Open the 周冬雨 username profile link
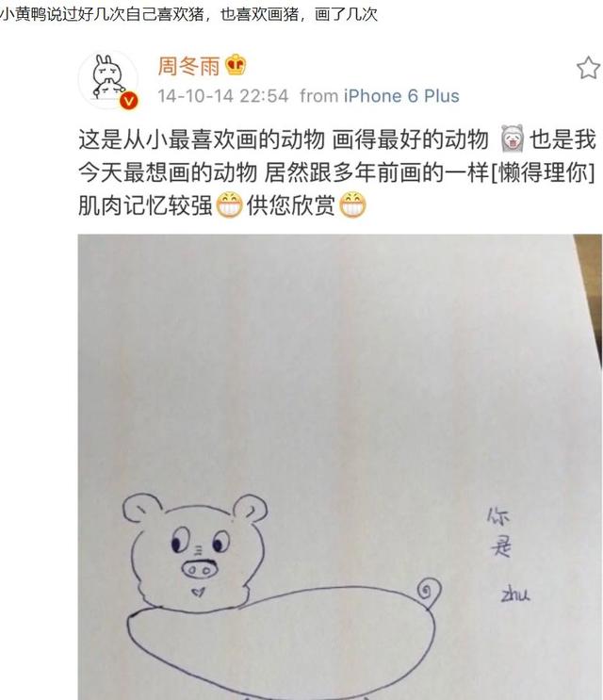The height and width of the screenshot is (700, 603). point(188,66)
